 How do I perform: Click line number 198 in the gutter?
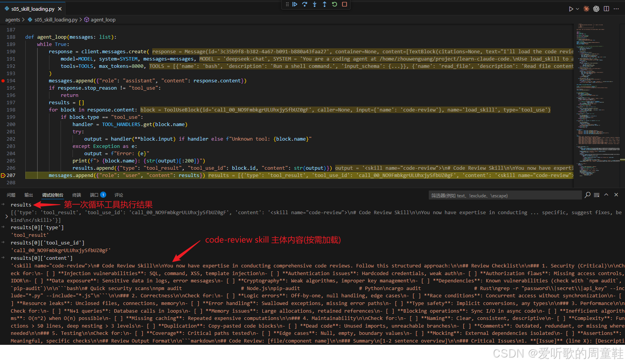[x=11, y=110]
